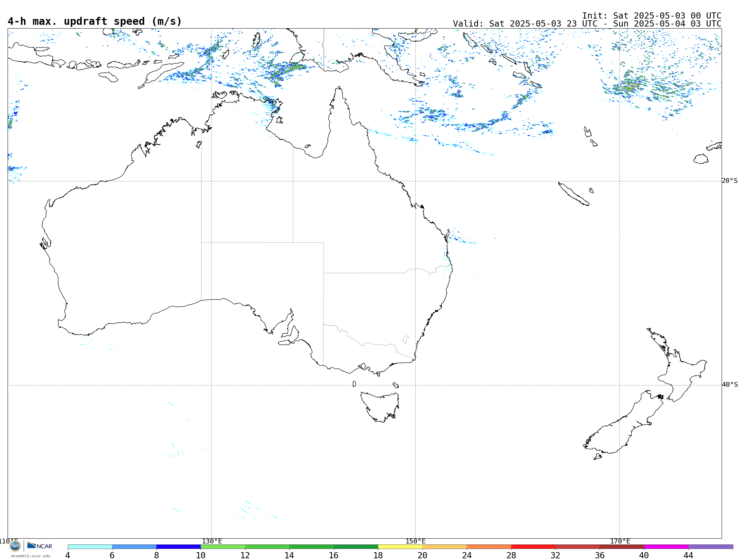
Task: Choose the bright red swatch between 28 and 32
Action: [533, 547]
